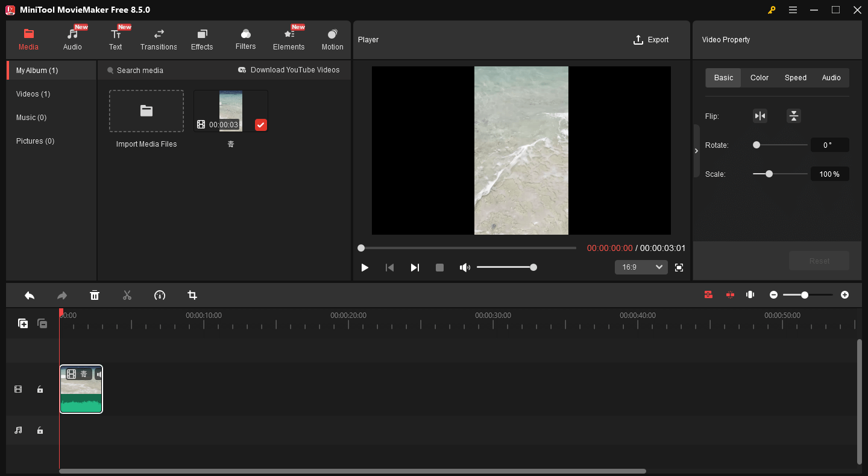Viewport: 868px width, 476px height.
Task: Undo the last action
Action: pyautogui.click(x=30, y=295)
